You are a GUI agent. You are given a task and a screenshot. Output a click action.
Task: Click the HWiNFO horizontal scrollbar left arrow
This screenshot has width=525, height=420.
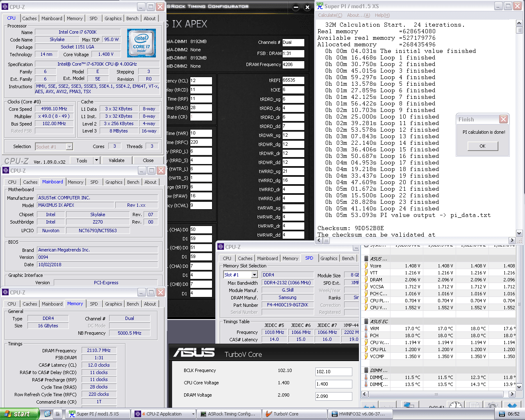click(364, 394)
